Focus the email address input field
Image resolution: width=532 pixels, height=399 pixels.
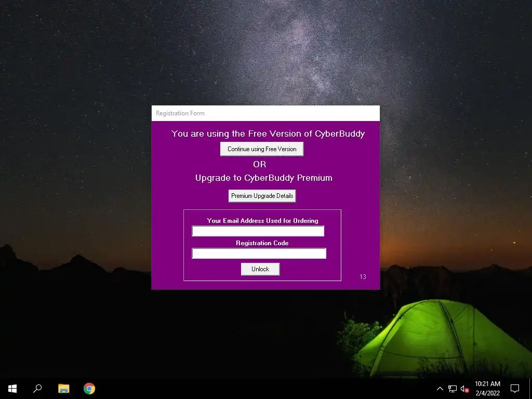[258, 231]
